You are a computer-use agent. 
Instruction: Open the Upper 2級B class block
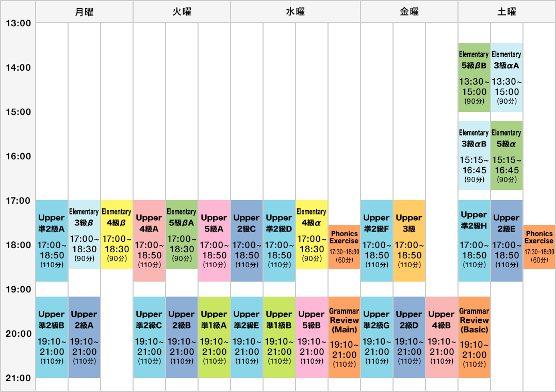click(182, 337)
